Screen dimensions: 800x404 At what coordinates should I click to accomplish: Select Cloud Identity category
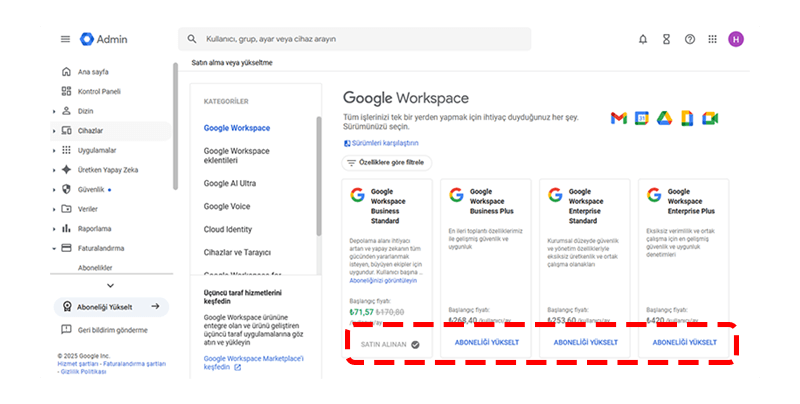[228, 230]
